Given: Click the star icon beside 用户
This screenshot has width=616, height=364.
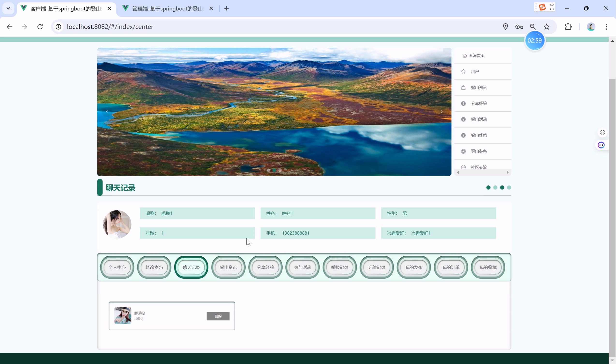Looking at the screenshot, I should click(x=463, y=71).
